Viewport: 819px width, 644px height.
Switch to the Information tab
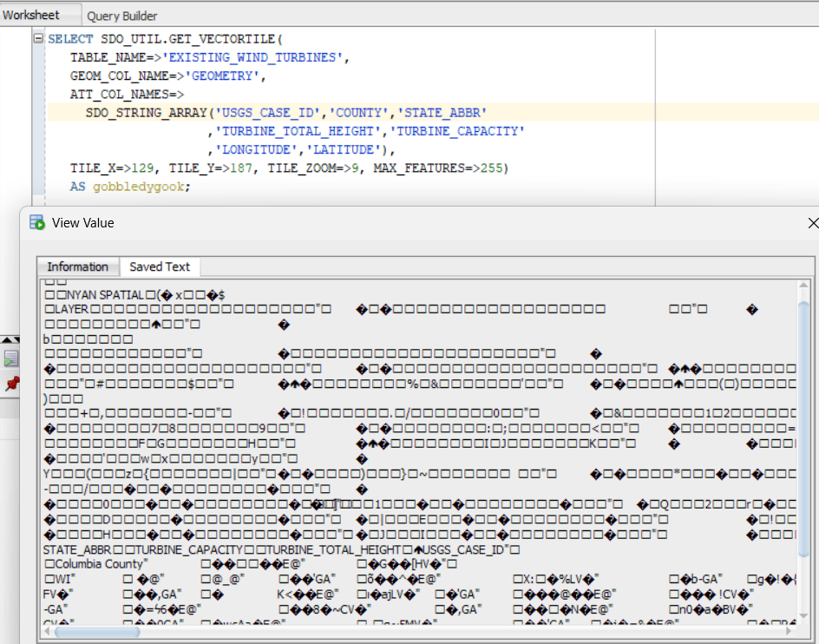point(78,266)
